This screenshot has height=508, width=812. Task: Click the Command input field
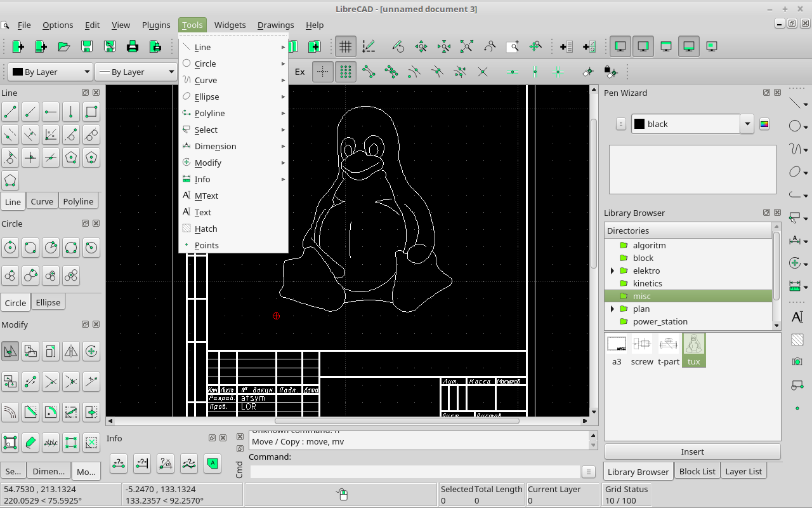pyautogui.click(x=416, y=472)
